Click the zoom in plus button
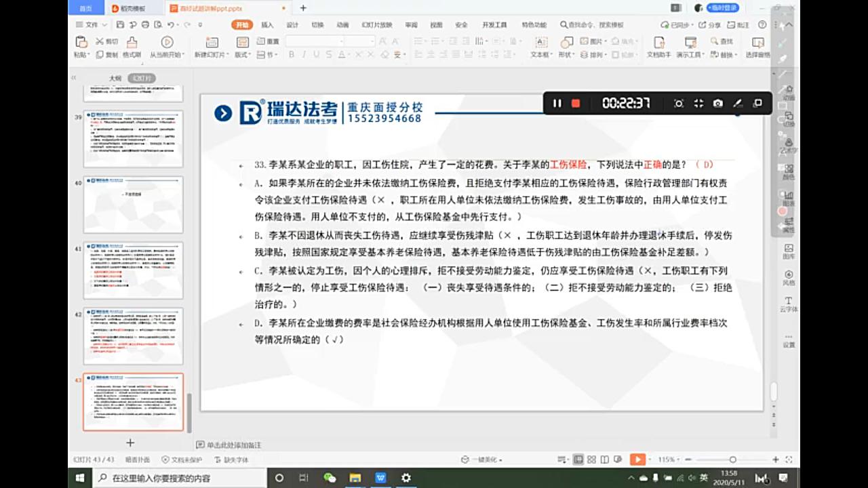 click(776, 460)
